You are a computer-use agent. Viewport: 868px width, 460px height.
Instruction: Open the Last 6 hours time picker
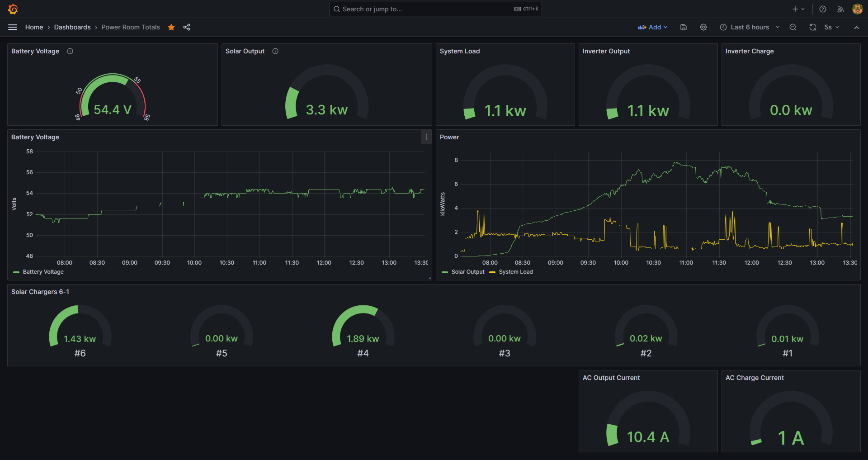(750, 27)
